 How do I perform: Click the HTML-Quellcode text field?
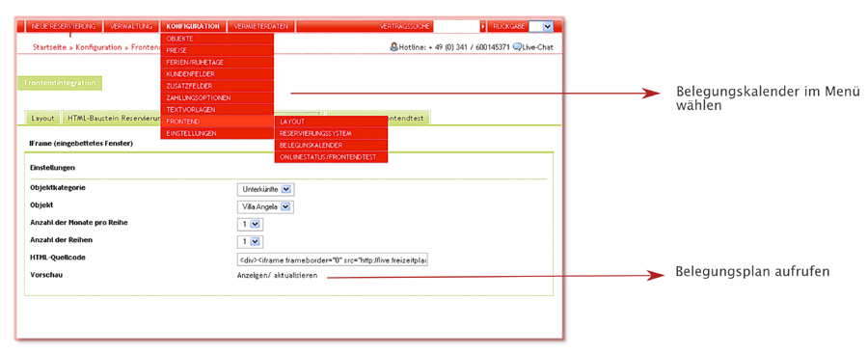pyautogui.click(x=332, y=259)
